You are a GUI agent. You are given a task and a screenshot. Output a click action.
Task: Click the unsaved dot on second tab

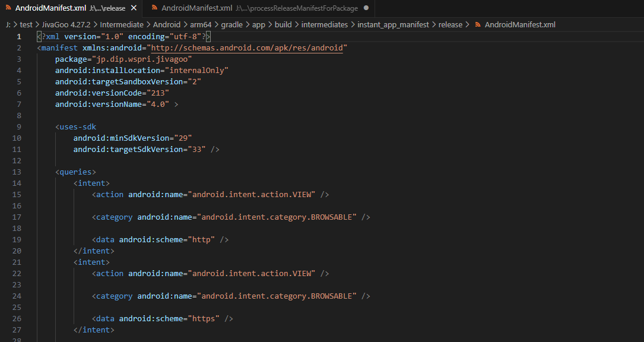click(x=366, y=8)
